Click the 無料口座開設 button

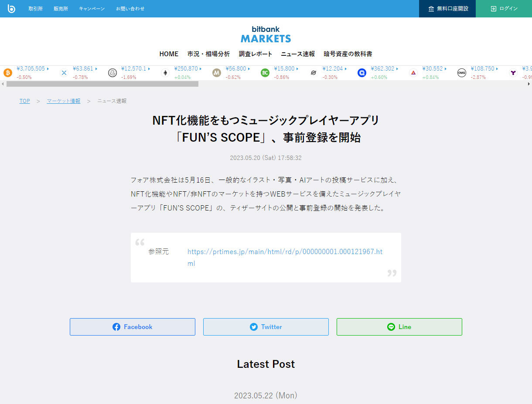[x=447, y=9]
